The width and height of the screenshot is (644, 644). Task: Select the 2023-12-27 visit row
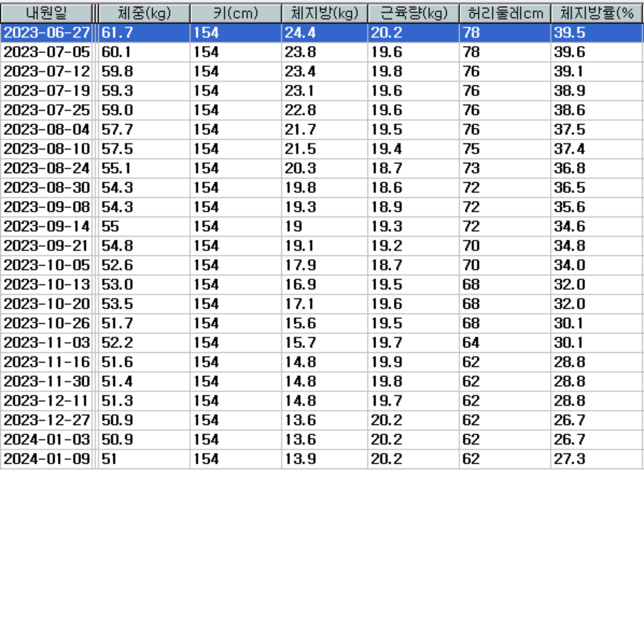(x=322, y=420)
